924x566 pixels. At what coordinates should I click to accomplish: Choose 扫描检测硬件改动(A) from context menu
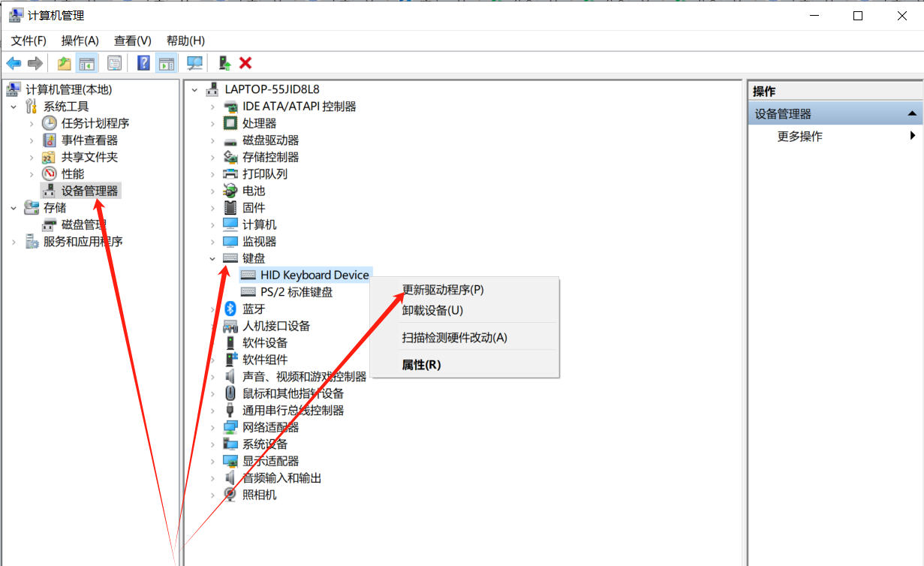pos(465,337)
